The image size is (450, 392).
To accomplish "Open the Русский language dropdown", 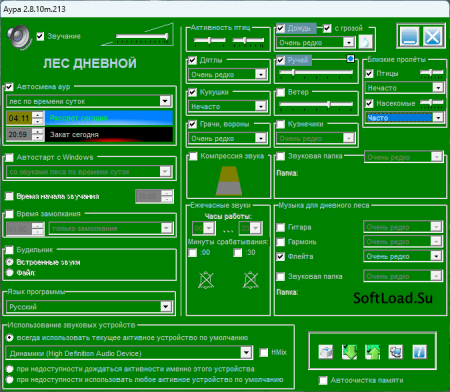I will tap(89, 307).
